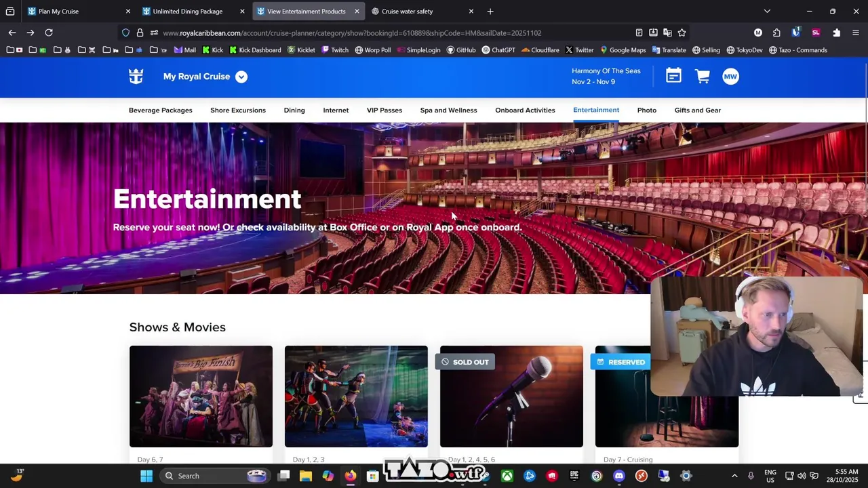
Task: Open the volume speaker tray icon
Action: [802, 476]
